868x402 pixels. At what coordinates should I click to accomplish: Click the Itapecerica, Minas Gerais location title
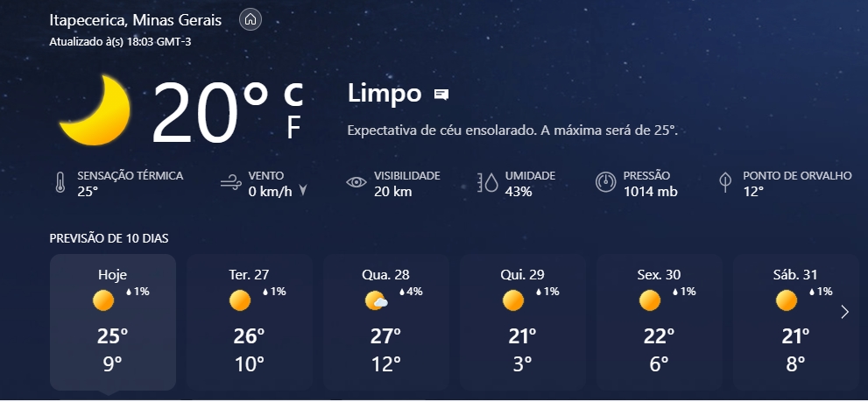[136, 20]
